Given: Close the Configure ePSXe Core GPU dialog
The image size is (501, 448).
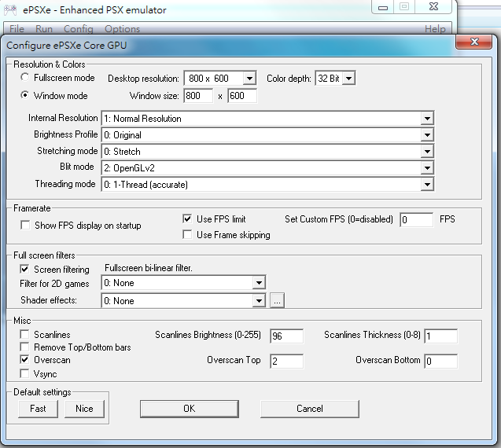Looking at the screenshot, I should click(473, 42).
